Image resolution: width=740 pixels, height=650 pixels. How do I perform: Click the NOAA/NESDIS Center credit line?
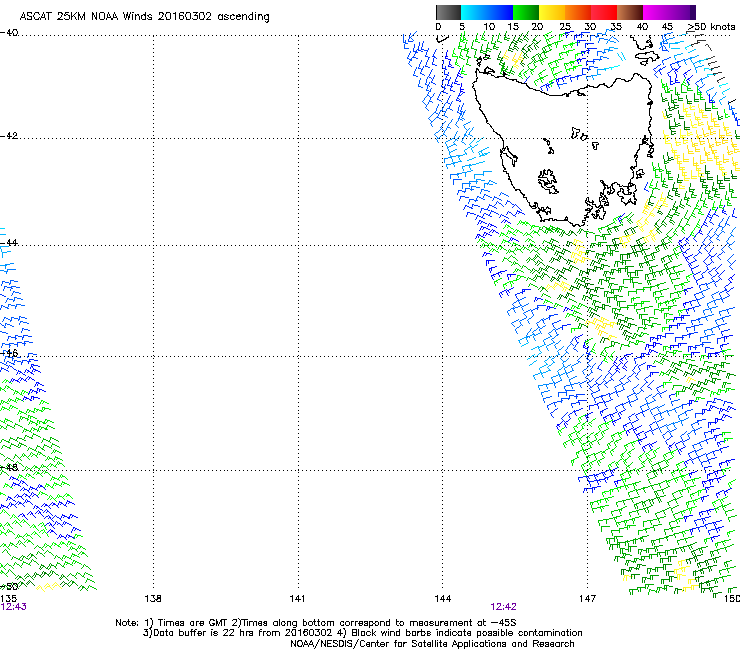pyautogui.click(x=432, y=644)
